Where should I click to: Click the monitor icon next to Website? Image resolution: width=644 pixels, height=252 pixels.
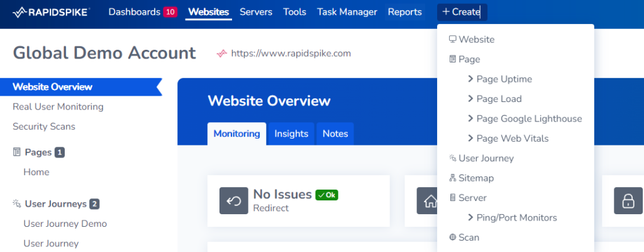pyautogui.click(x=453, y=40)
